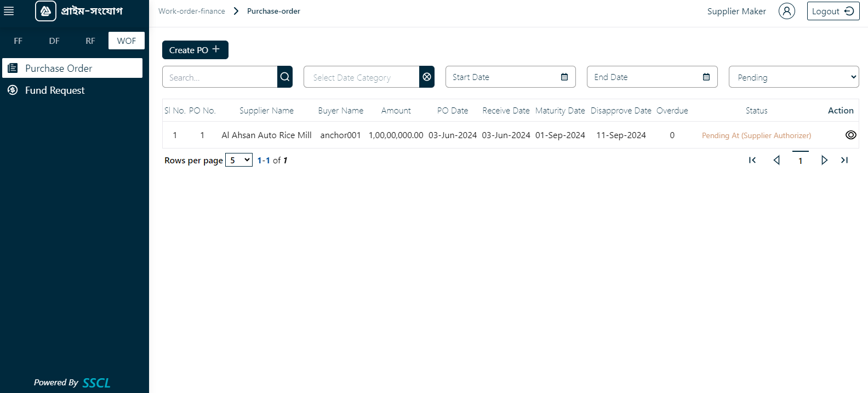Viewport: 868px width, 393px height.
Task: Click the Buyer Name column header
Action: coord(341,110)
